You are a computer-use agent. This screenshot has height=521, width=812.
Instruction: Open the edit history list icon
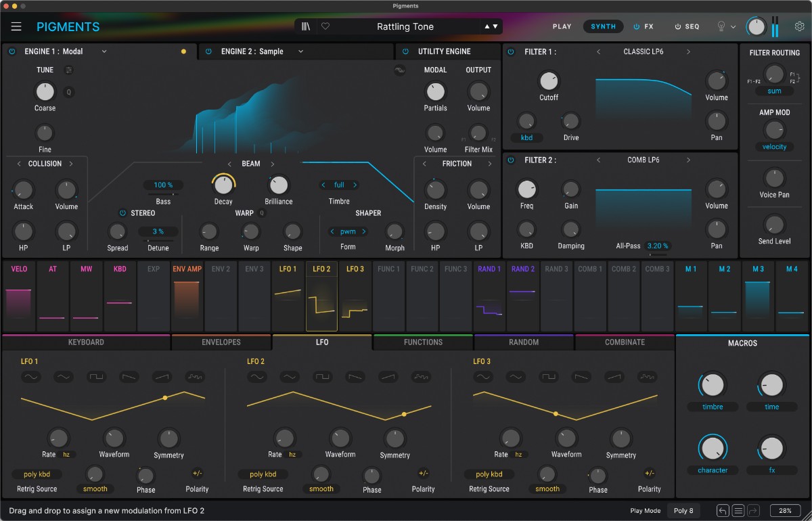tap(739, 511)
